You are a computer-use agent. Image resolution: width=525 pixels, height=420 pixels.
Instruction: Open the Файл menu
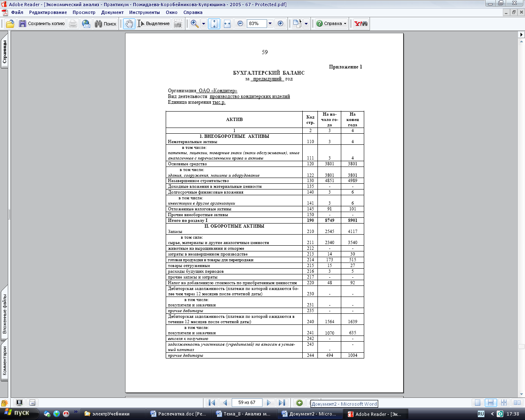tap(17, 12)
